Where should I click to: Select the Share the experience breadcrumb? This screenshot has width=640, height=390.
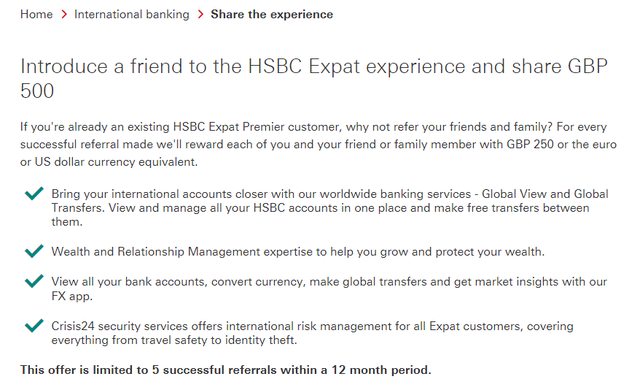272,14
